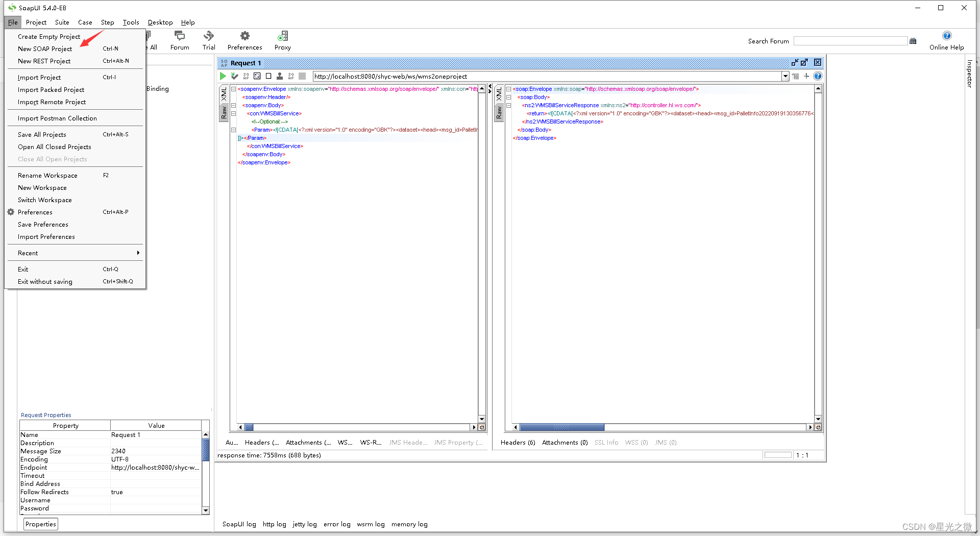Open the Forum toolbar button
Viewport: 980px width, 536px height.
pyautogui.click(x=180, y=40)
